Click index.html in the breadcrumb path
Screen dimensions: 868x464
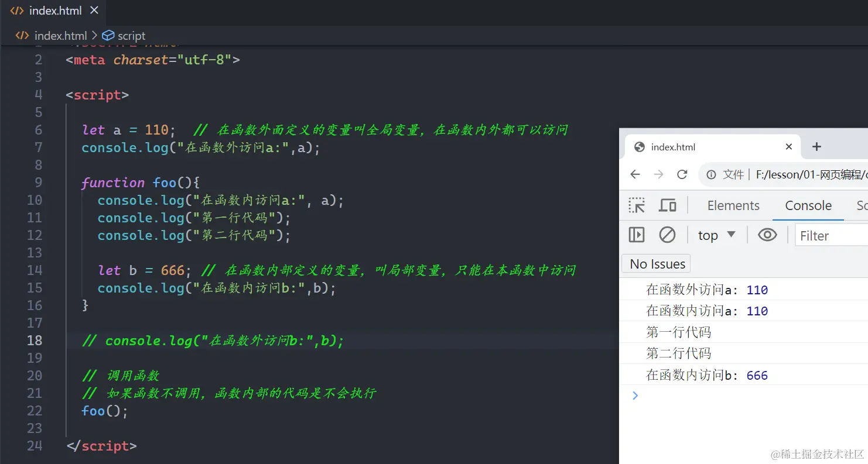[x=60, y=36]
